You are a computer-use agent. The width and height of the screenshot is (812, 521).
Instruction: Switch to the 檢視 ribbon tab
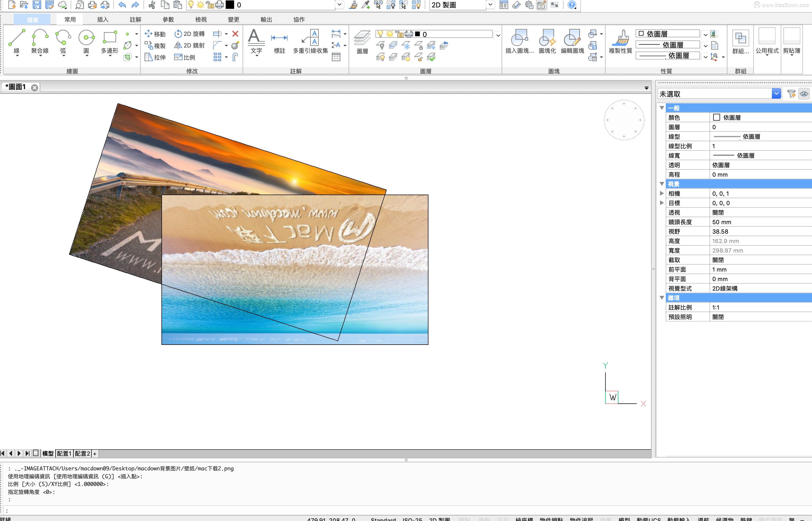[201, 19]
